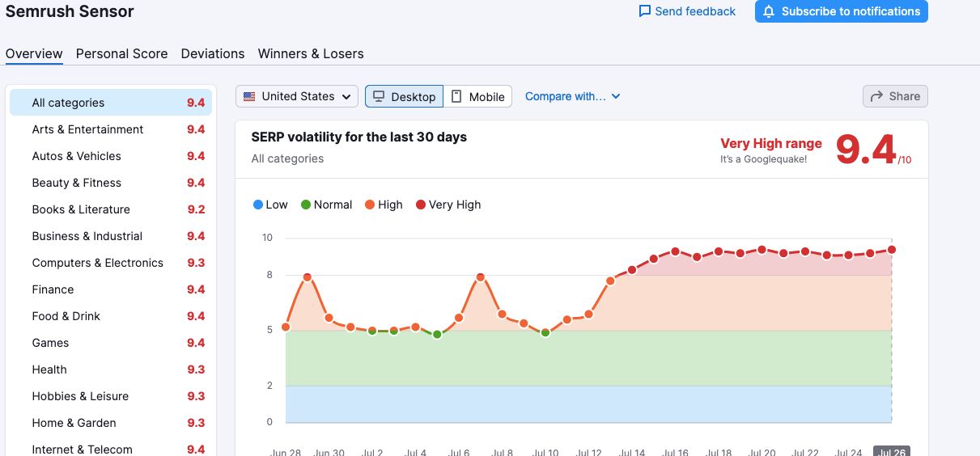The image size is (980, 456).
Task: Click the bell icon in Subscribe button
Action: pyautogui.click(x=769, y=11)
